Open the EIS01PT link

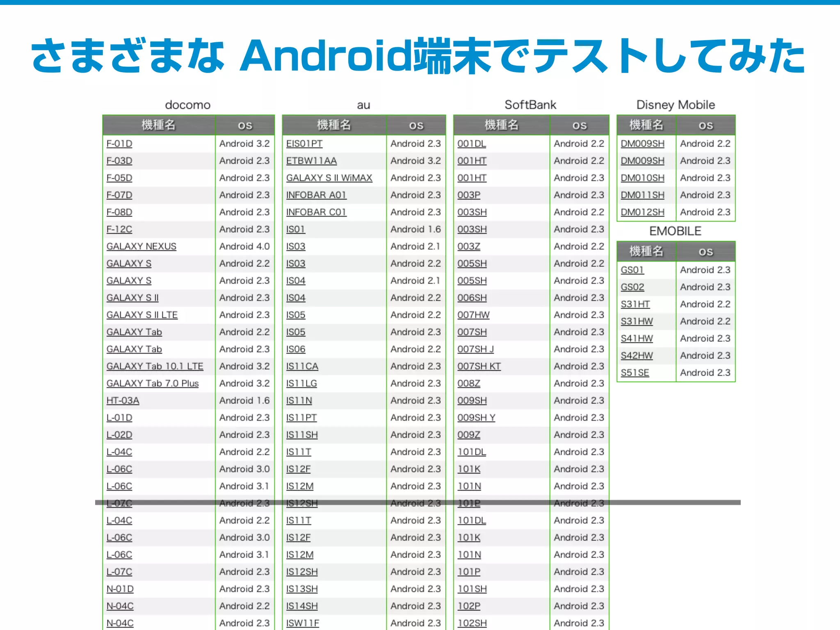304,144
